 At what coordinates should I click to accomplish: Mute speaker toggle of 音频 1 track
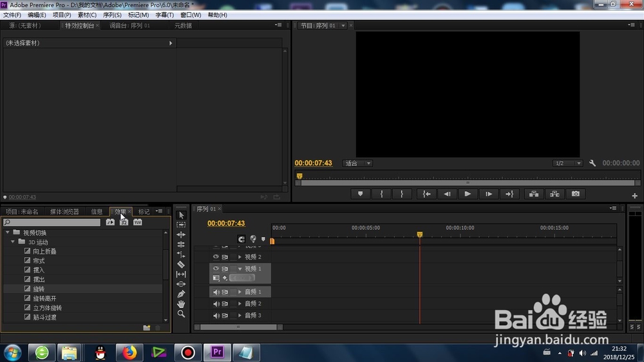[x=216, y=292]
